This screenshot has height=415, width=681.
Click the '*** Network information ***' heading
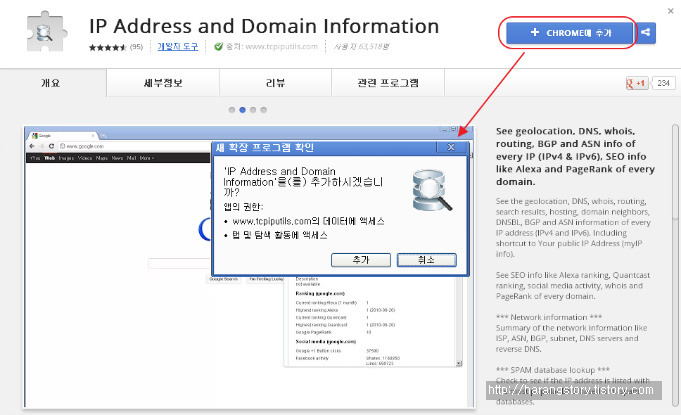click(549, 317)
